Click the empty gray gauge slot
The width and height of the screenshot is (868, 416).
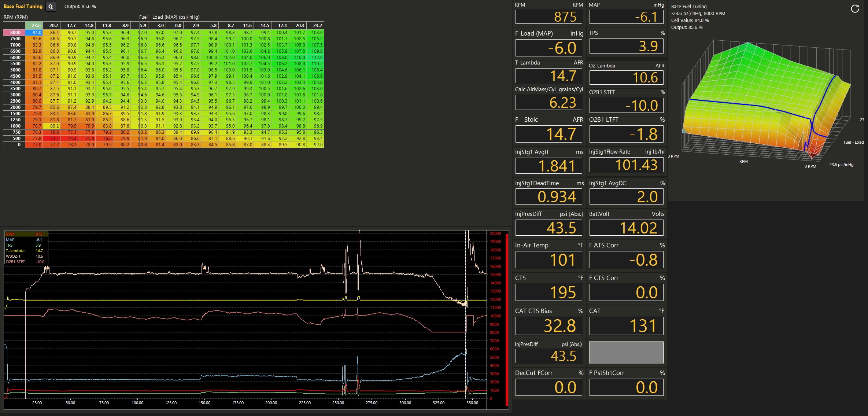point(626,352)
